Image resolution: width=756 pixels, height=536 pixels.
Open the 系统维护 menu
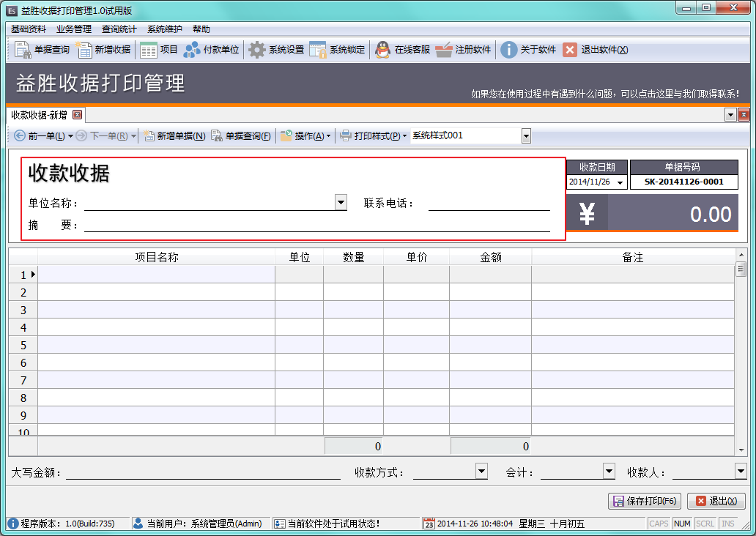[164, 29]
